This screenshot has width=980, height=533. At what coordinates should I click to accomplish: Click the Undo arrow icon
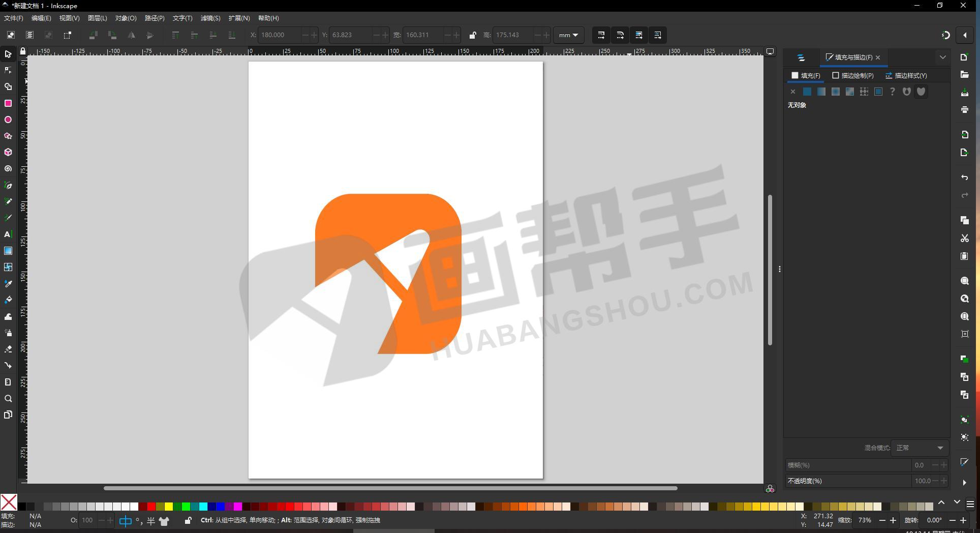click(x=964, y=177)
